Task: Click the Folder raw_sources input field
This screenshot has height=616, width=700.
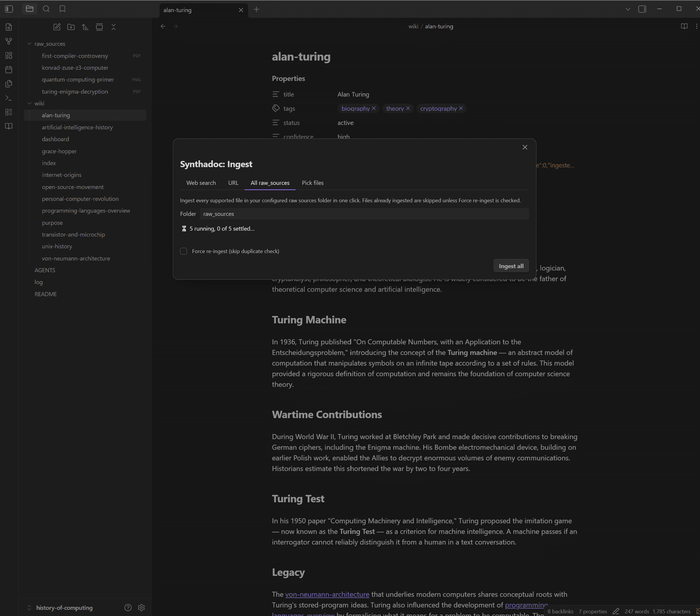Action: click(364, 214)
